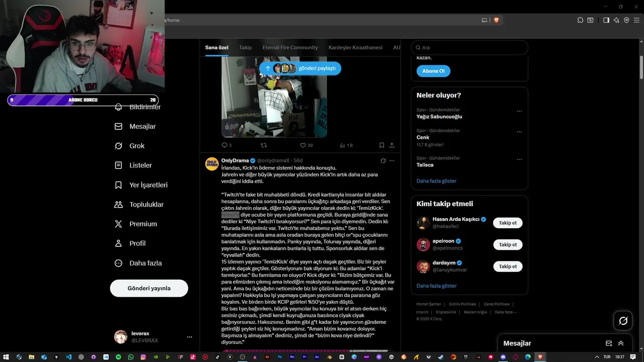Click the people icon beside Topluluklar
This screenshot has height=362, width=644.
click(x=118, y=205)
